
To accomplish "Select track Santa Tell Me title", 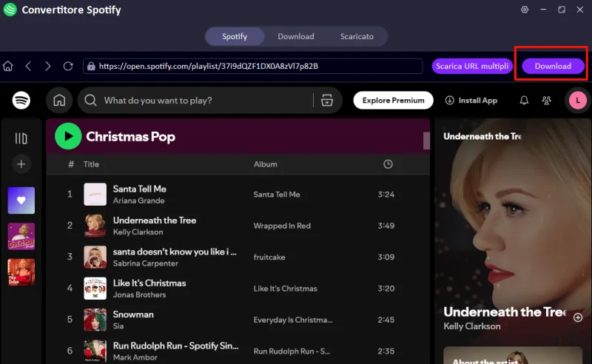I will pyautogui.click(x=139, y=189).
